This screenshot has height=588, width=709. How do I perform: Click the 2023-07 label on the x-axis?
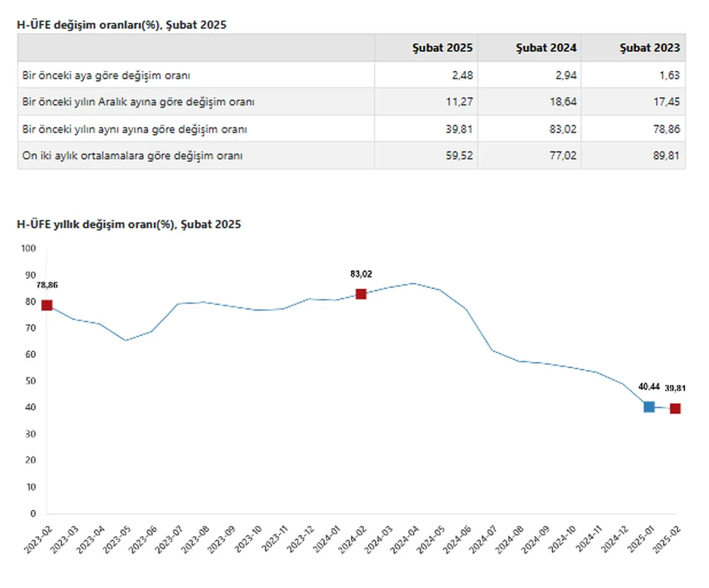click(168, 540)
